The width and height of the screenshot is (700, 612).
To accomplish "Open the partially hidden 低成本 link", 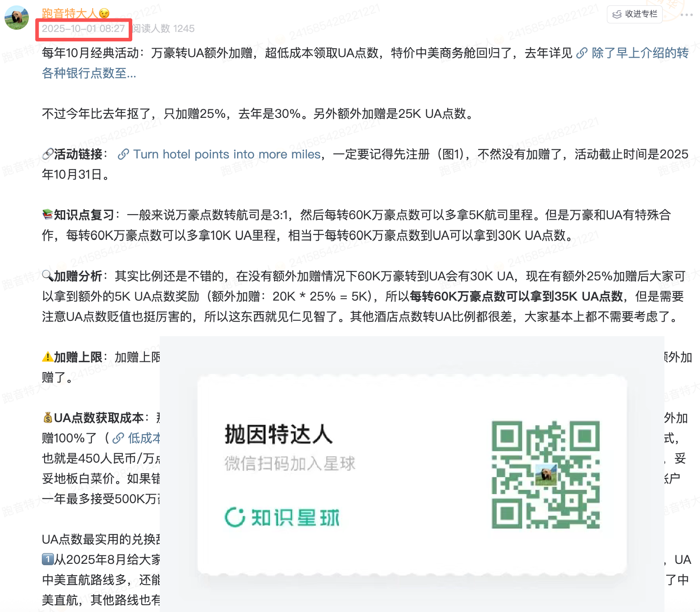I will [x=143, y=438].
